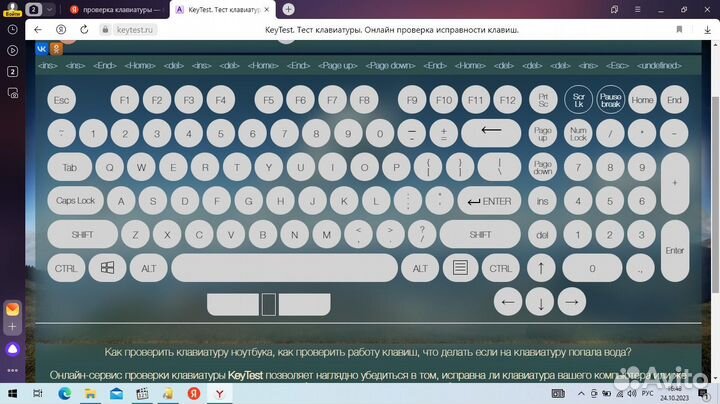Image resolution: width=720 pixels, height=404 pixels.
Task: Click the right mouse button indicator
Action: pyautogui.click(x=304, y=304)
